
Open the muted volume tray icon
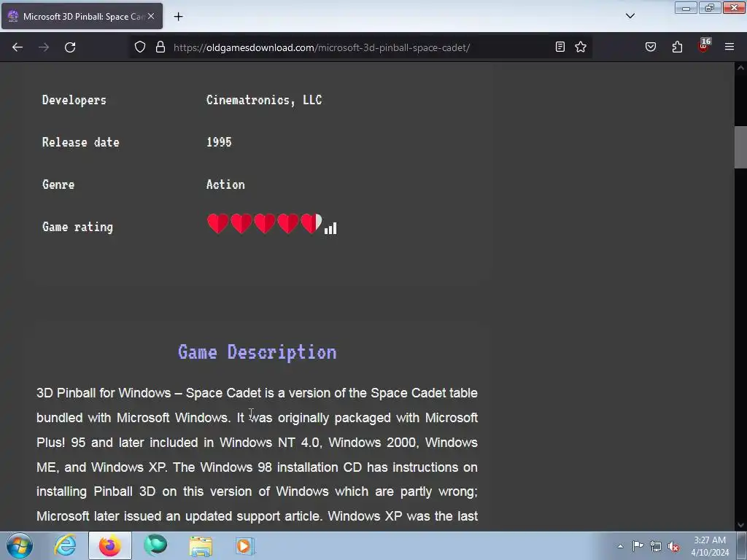tap(673, 546)
